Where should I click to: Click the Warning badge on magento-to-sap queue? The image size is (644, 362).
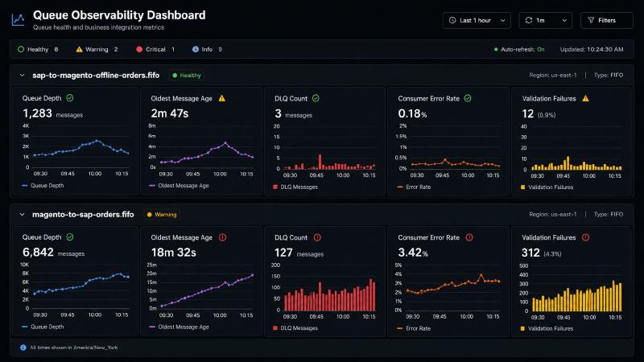click(x=162, y=215)
